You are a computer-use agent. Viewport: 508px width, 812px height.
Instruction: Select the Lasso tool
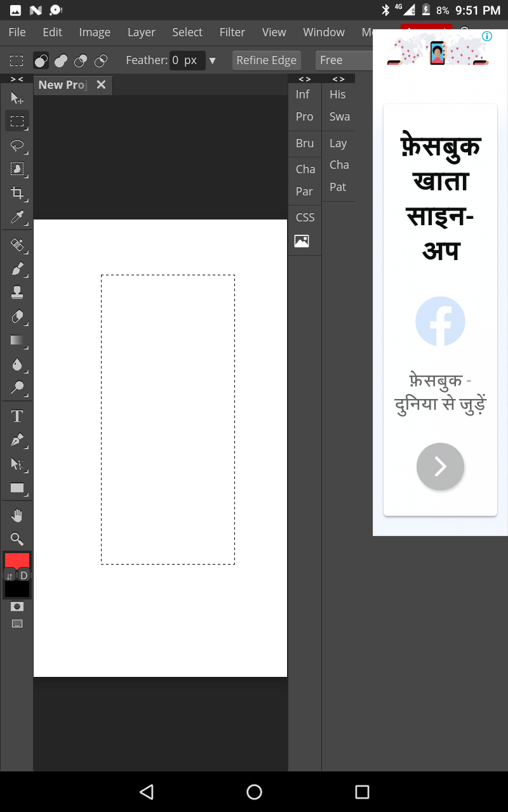pyautogui.click(x=17, y=145)
